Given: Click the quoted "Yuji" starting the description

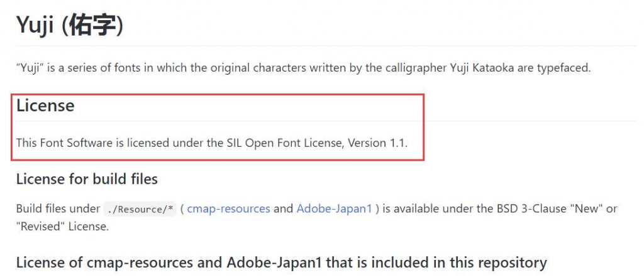Looking at the screenshot, I should pyautogui.click(x=30, y=68).
